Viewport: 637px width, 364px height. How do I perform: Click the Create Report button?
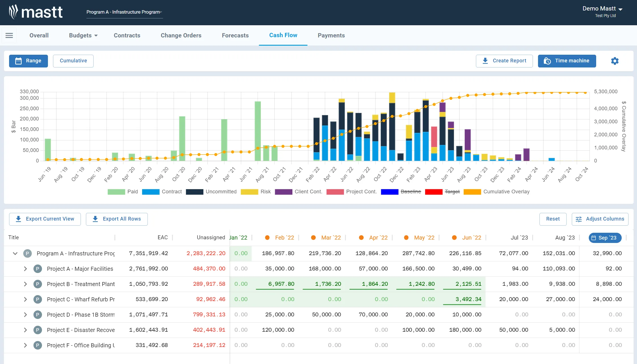point(504,61)
